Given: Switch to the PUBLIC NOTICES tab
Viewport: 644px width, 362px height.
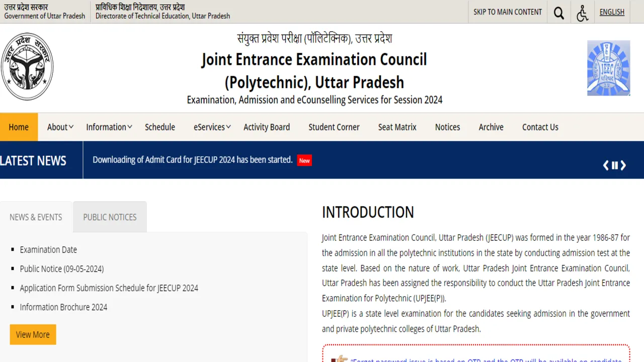Looking at the screenshot, I should (x=110, y=217).
